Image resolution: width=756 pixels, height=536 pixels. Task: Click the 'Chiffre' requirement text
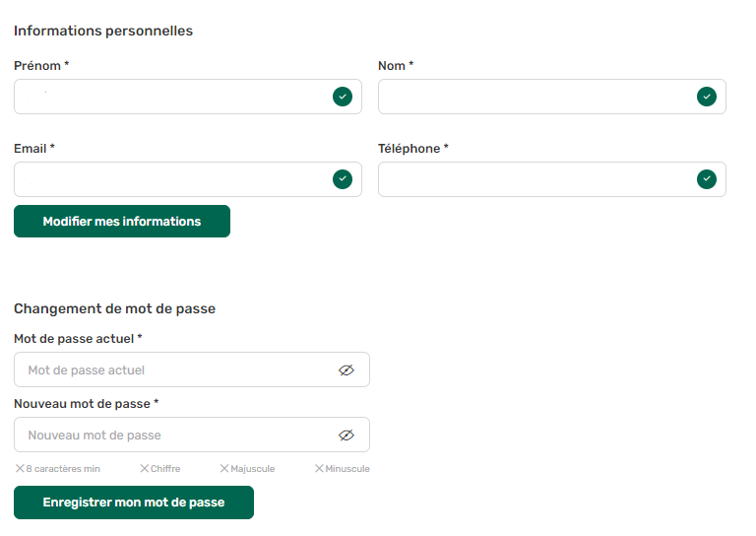pyautogui.click(x=165, y=469)
